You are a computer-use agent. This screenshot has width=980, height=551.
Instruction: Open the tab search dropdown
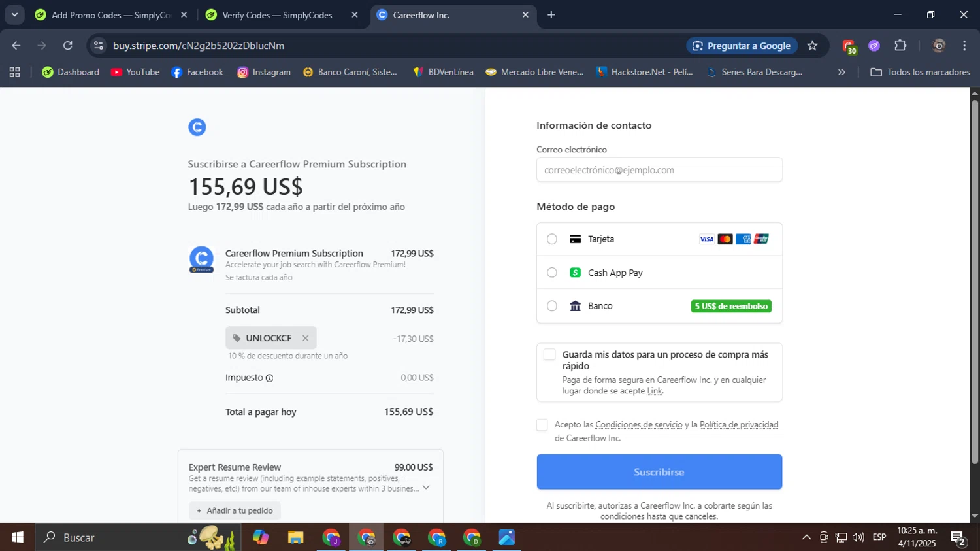(x=14, y=15)
